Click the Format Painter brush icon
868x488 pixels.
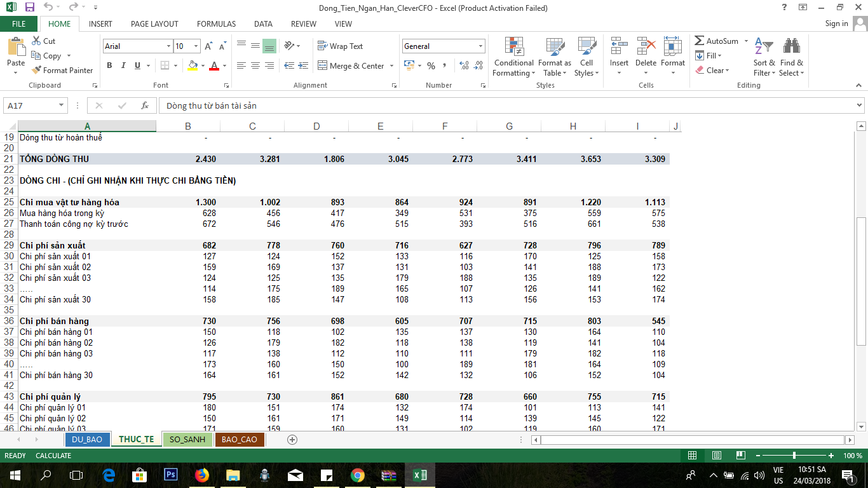37,71
